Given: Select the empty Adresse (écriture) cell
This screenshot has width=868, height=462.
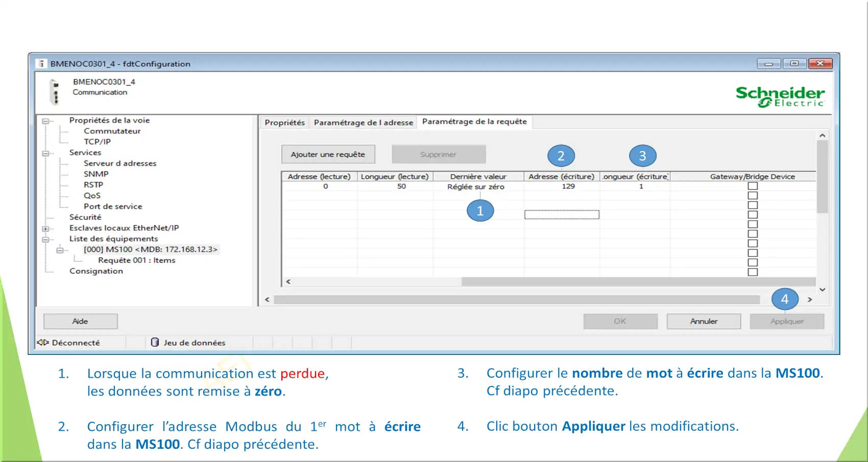Looking at the screenshot, I should [x=562, y=215].
